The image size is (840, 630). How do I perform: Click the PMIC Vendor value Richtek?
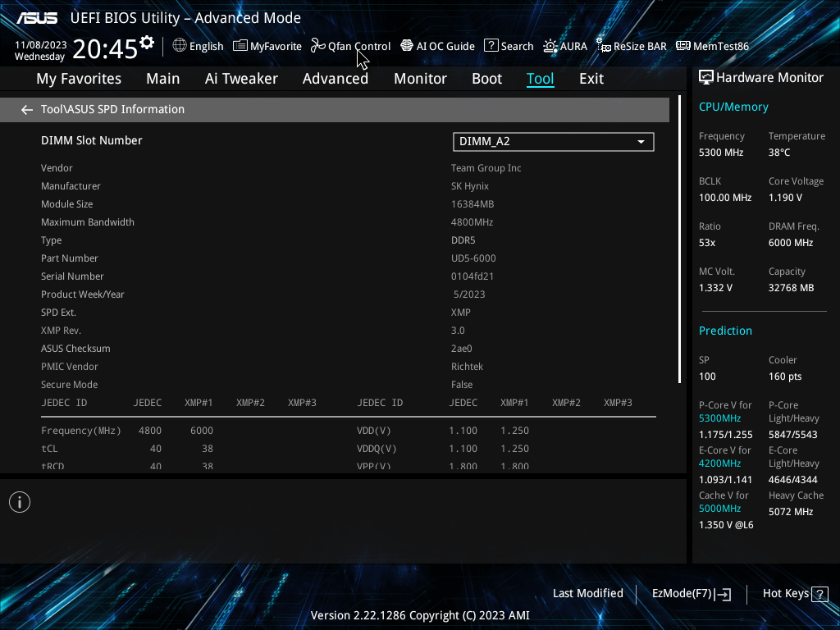tap(467, 367)
